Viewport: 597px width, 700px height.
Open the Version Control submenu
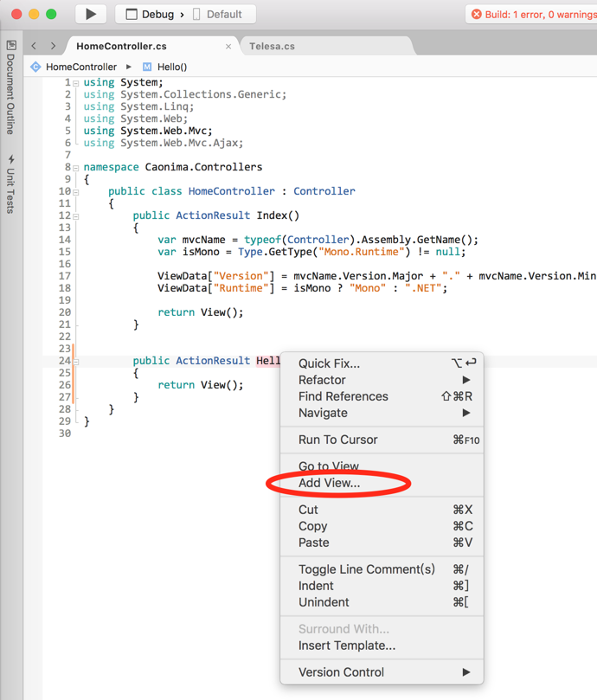click(x=382, y=672)
